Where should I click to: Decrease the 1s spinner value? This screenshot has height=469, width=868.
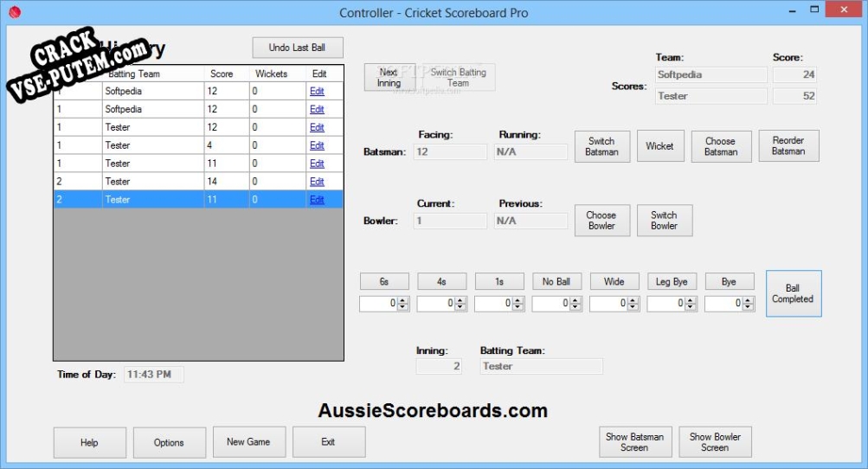tap(518, 307)
